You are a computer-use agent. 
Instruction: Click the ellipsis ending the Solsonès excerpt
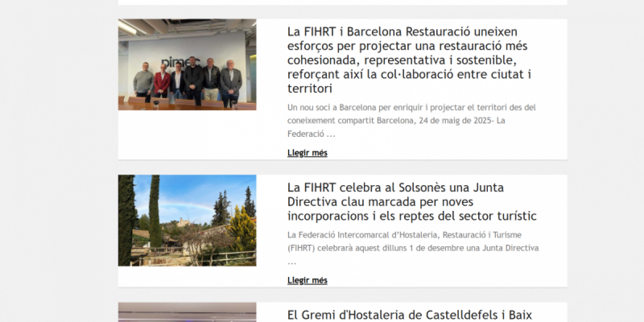292,262
